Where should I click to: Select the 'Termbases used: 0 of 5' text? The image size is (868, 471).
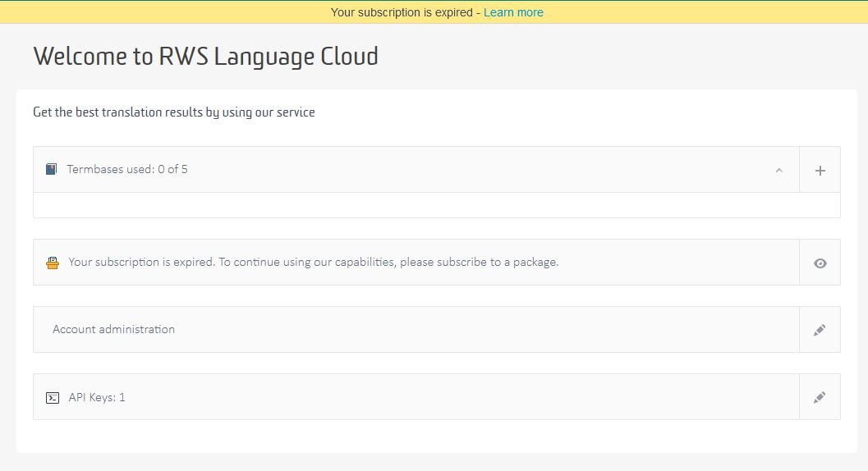[127, 169]
